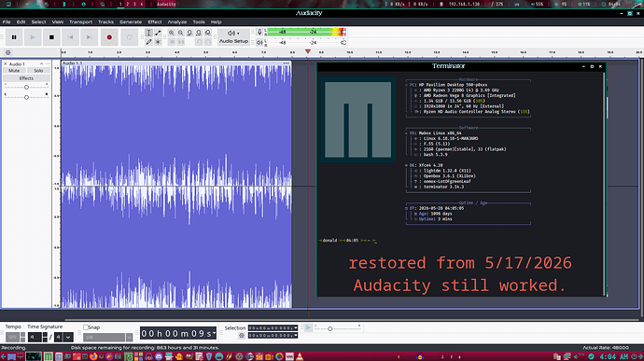Skip to end of the project
Image resolution: width=644 pixels, height=361 pixels.
(89, 37)
